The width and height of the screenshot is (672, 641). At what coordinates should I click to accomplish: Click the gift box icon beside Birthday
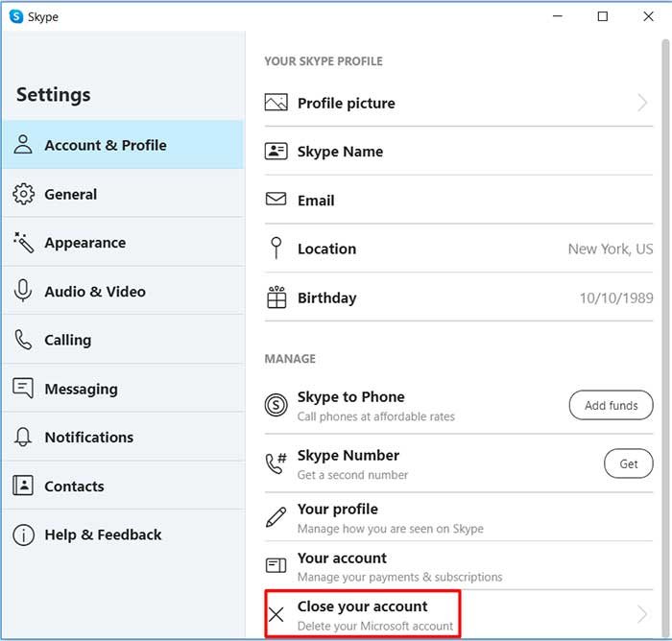tap(276, 297)
